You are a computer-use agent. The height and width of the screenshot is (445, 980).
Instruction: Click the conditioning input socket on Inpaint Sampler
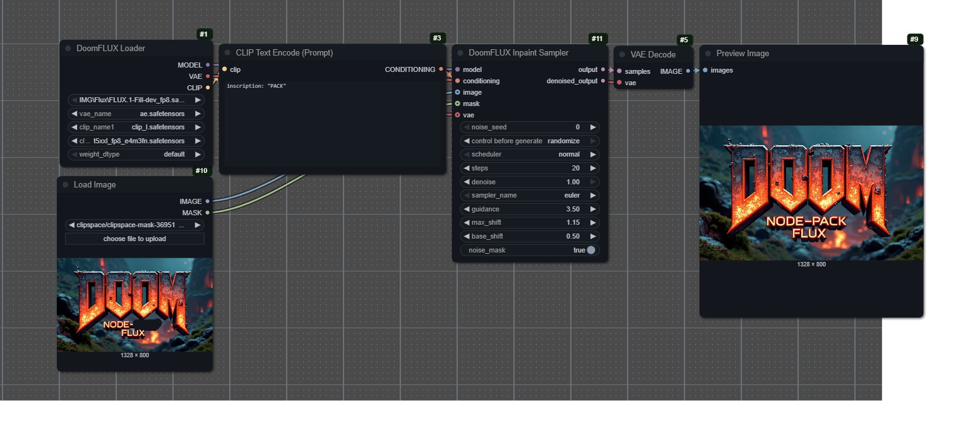coord(457,81)
